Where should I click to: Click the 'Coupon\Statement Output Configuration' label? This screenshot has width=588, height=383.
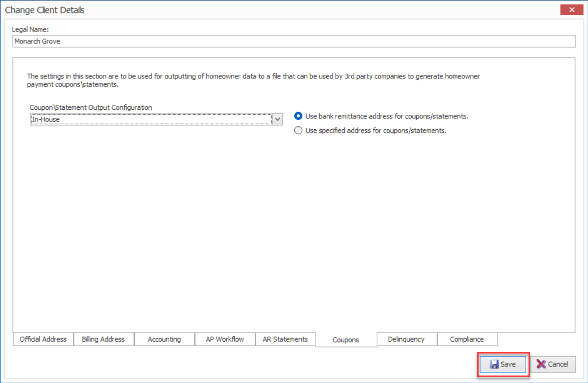91,107
